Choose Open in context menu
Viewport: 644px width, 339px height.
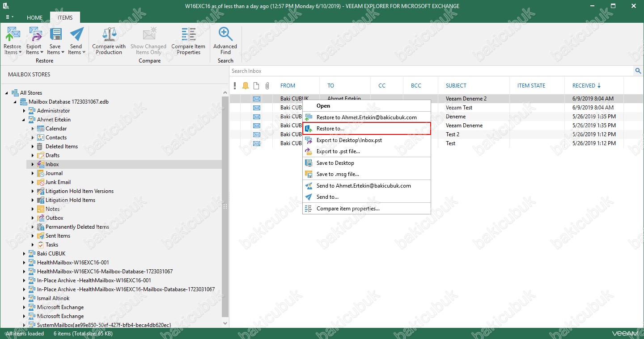coord(367,106)
